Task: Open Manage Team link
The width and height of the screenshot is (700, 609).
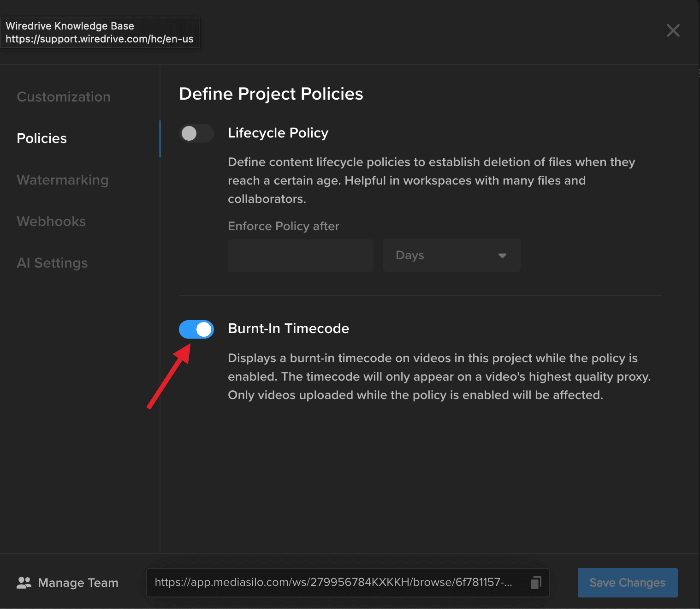Action: tap(68, 583)
